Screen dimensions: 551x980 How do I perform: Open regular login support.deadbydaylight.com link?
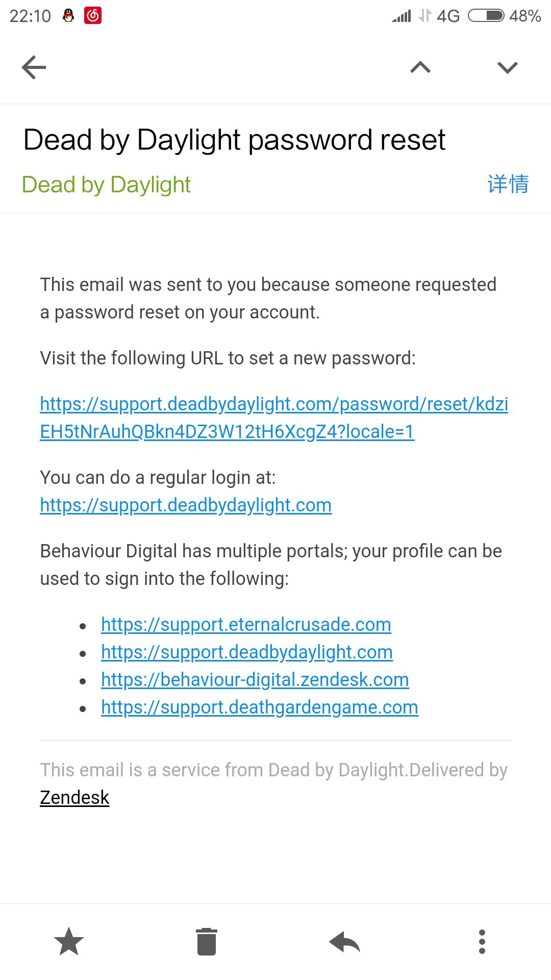pyautogui.click(x=186, y=505)
